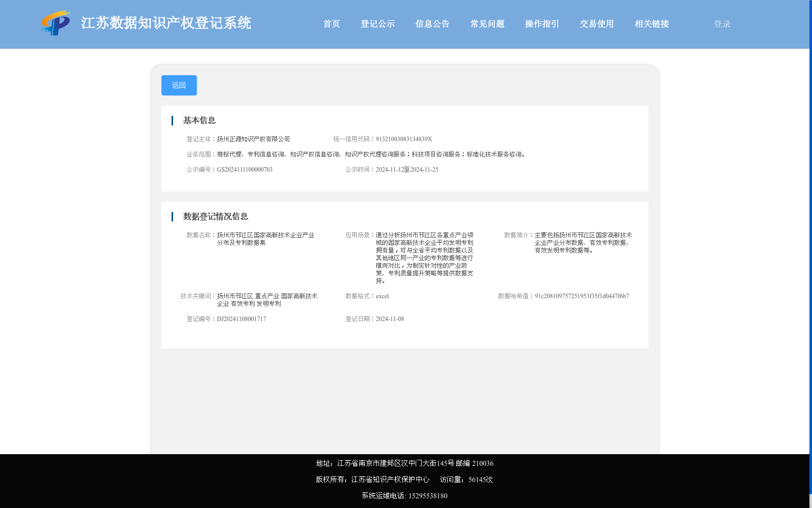Select the 基本信息 section heading

point(199,120)
